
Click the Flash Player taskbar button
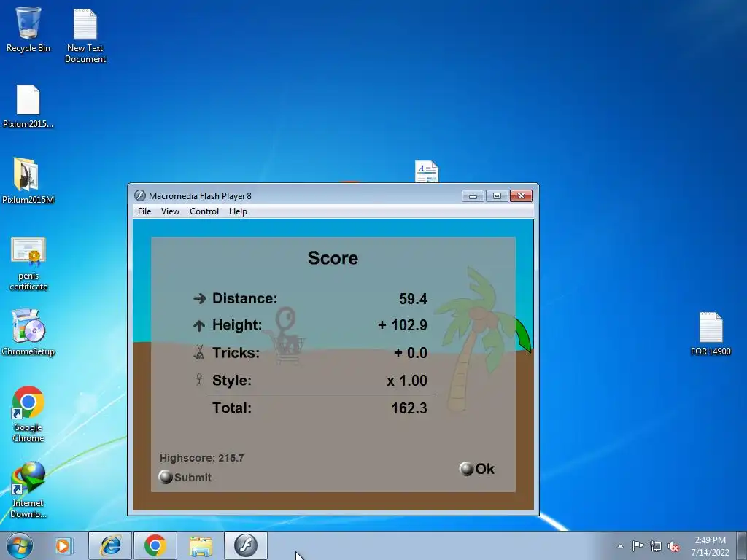tap(246, 545)
